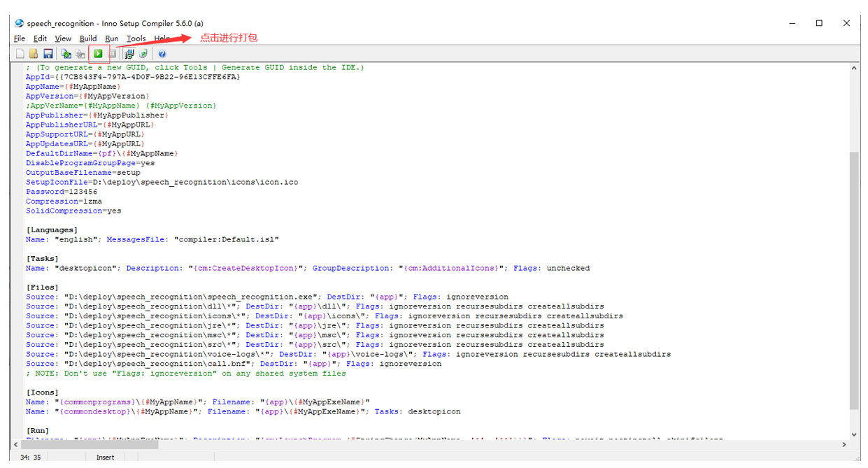Click the src\* Source line
This screenshot has height=468, width=868.
coord(315,345)
